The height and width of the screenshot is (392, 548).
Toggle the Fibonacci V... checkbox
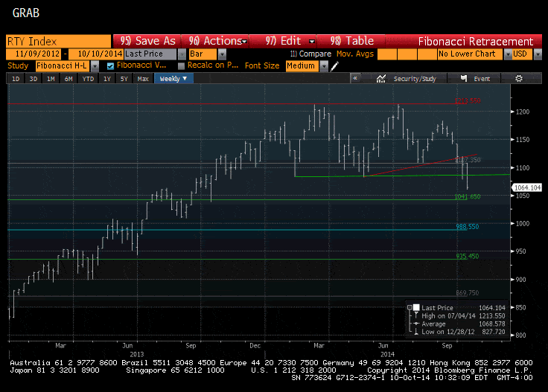111,65
